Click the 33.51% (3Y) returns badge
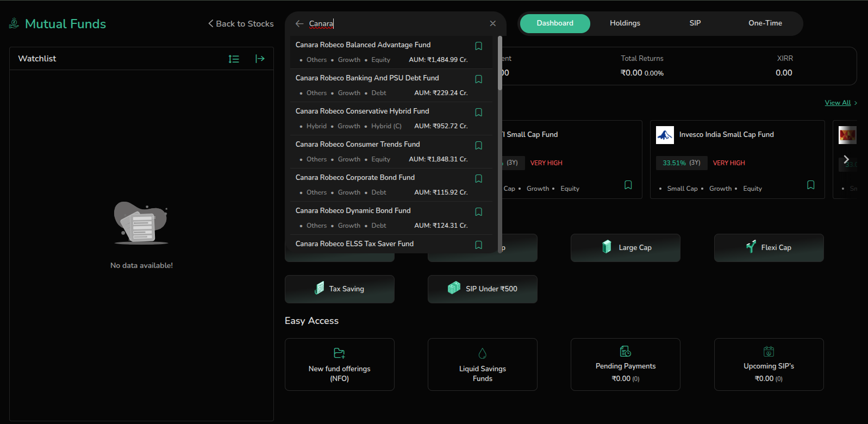 pos(681,163)
